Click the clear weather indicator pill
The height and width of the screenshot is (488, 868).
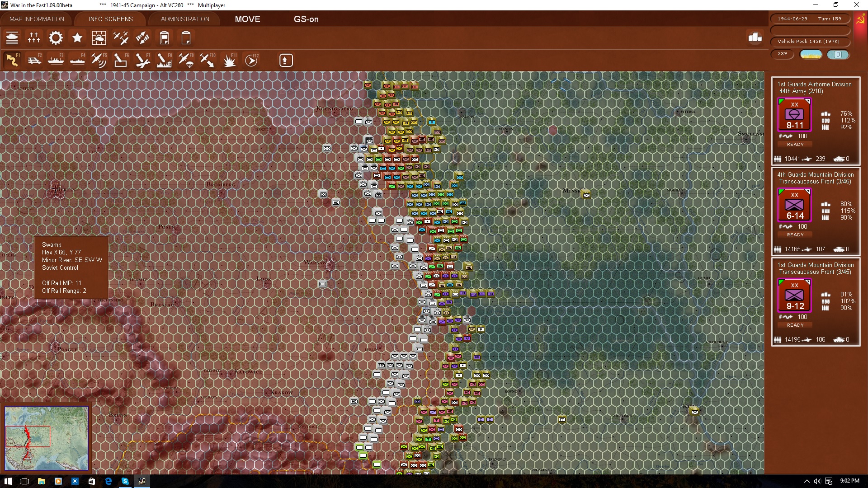click(x=811, y=54)
